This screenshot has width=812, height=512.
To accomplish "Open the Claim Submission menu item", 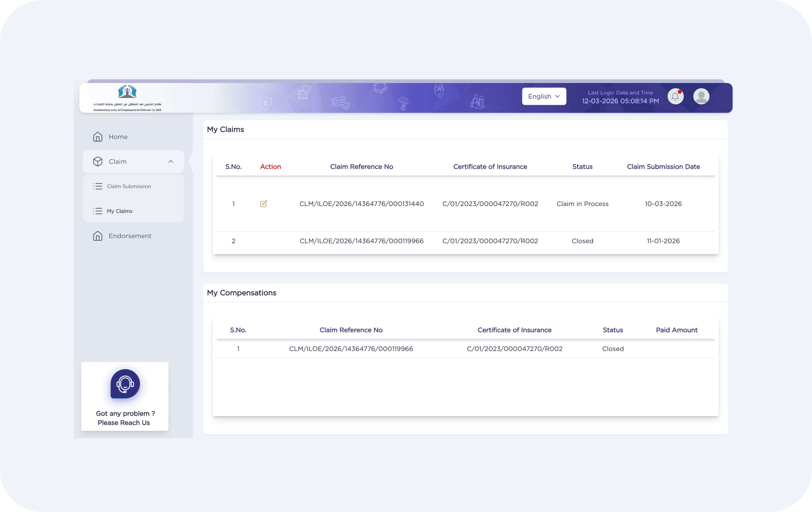I will [x=129, y=186].
